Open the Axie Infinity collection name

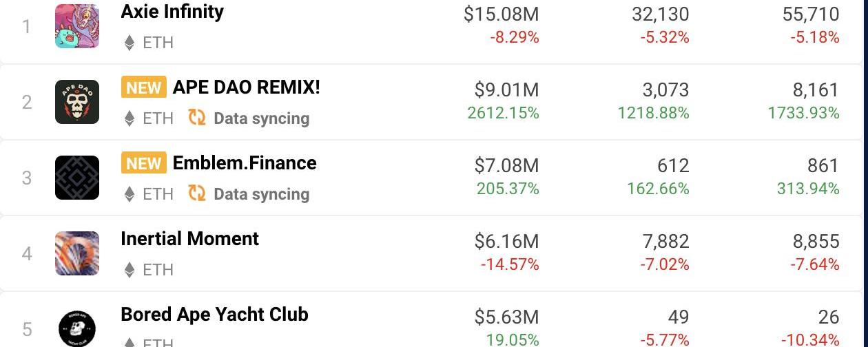172,12
